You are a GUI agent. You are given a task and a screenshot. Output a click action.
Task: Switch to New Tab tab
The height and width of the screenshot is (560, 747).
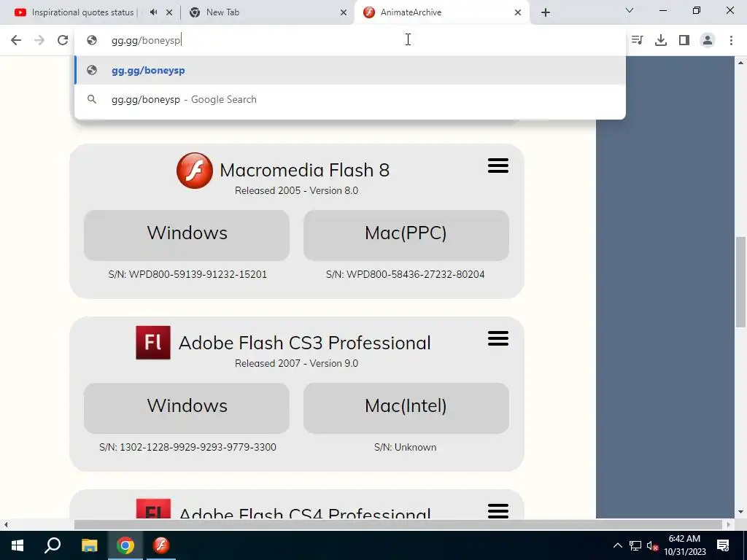(222, 12)
